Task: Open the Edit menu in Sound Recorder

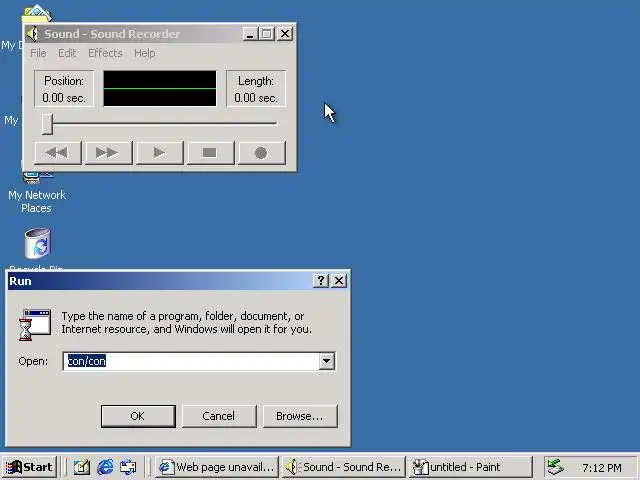Action: click(67, 53)
